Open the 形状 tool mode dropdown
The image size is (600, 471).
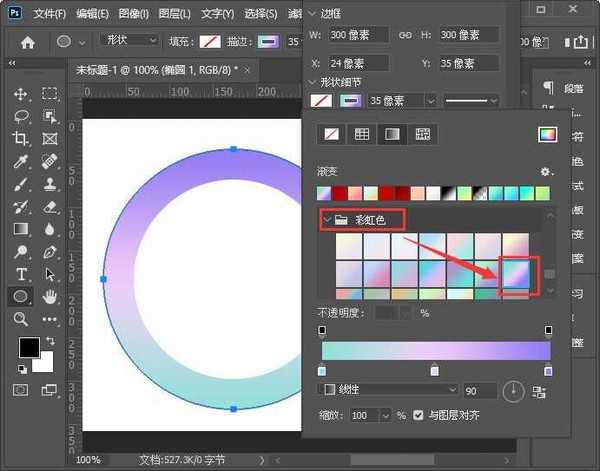[x=128, y=41]
